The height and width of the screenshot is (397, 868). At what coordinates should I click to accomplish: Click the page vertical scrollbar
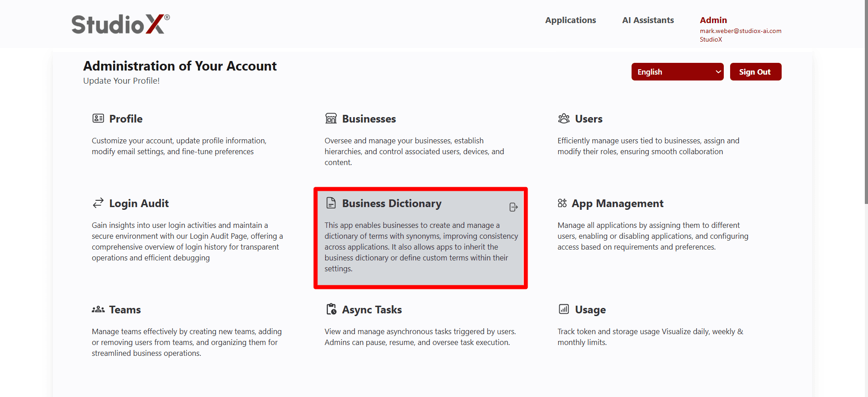[x=866, y=102]
